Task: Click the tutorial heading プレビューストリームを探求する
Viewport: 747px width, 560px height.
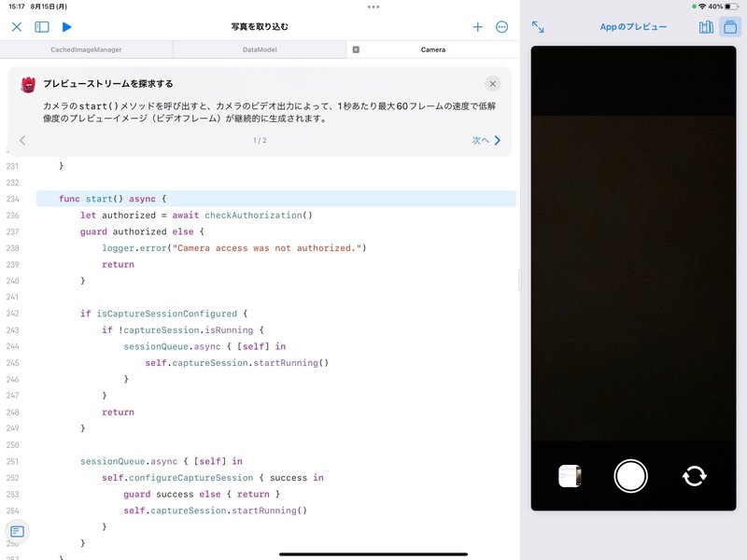Action: tap(108, 84)
